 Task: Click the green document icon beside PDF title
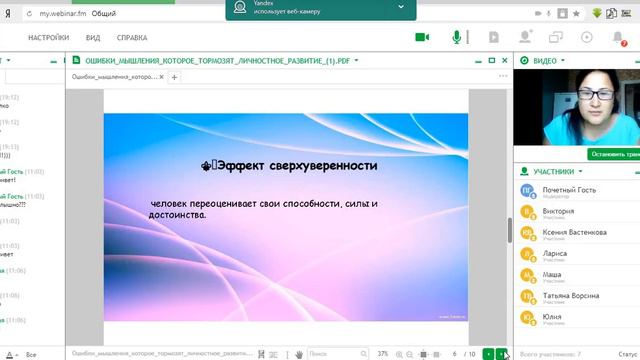(76, 60)
